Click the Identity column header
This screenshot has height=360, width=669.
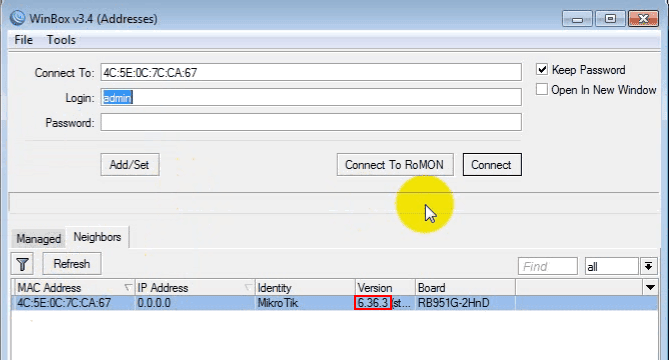305,288
